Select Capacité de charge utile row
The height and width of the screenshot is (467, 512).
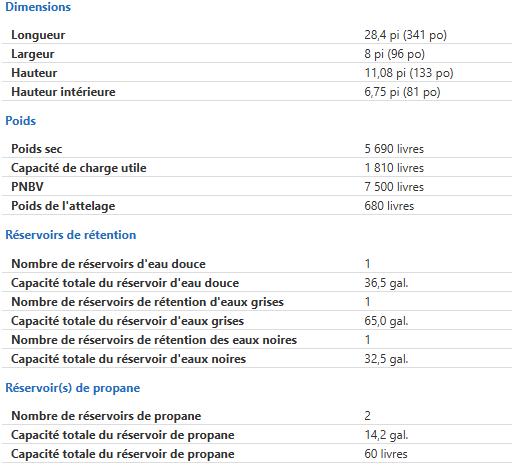coord(256,168)
